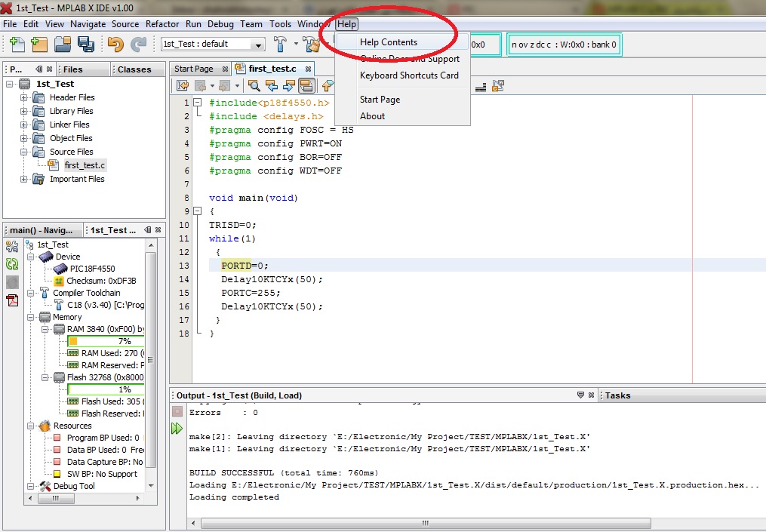The height and width of the screenshot is (532, 766).
Task: Click the New File toolbar icon
Action: point(17,45)
